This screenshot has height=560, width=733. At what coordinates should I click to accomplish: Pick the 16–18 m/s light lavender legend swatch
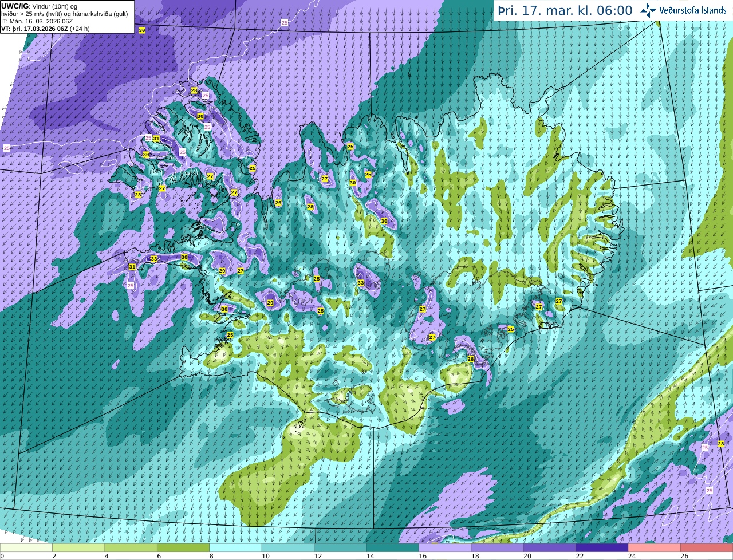click(445, 548)
